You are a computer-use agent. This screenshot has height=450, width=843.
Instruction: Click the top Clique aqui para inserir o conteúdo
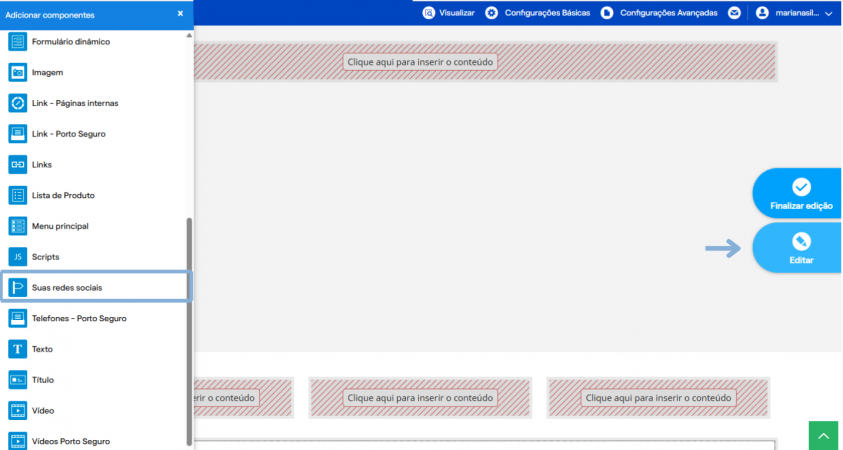(420, 62)
